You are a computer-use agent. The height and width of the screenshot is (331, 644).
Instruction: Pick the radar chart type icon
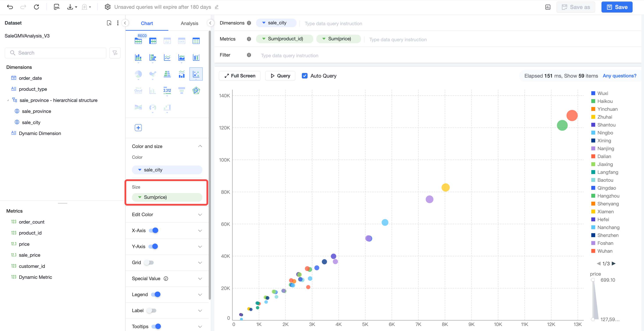pyautogui.click(x=196, y=91)
